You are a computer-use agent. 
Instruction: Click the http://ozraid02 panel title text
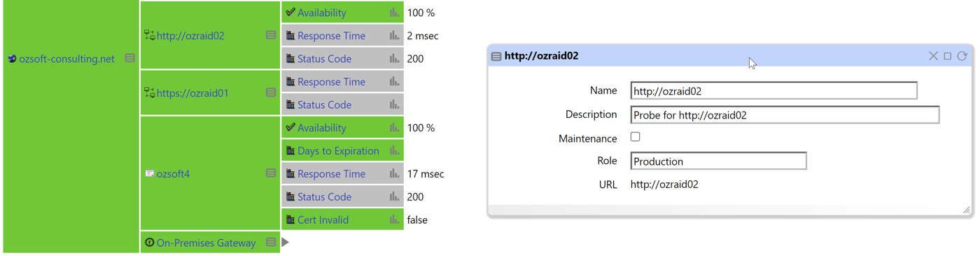541,55
